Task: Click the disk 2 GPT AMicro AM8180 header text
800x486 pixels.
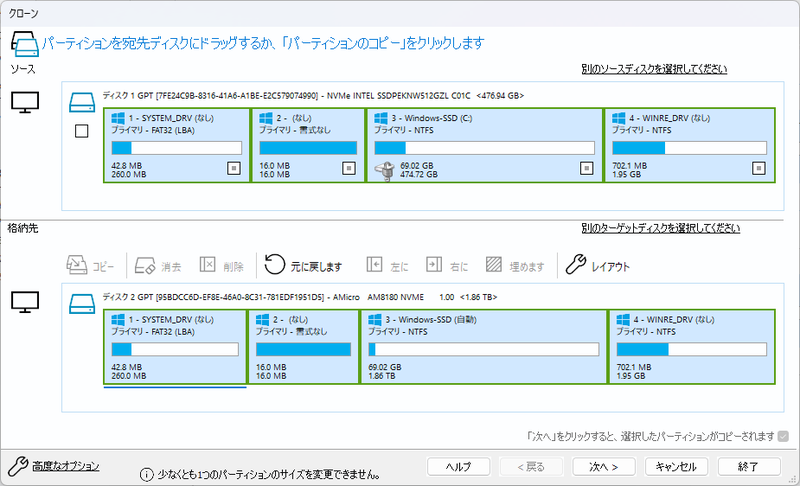Action: tap(299, 297)
